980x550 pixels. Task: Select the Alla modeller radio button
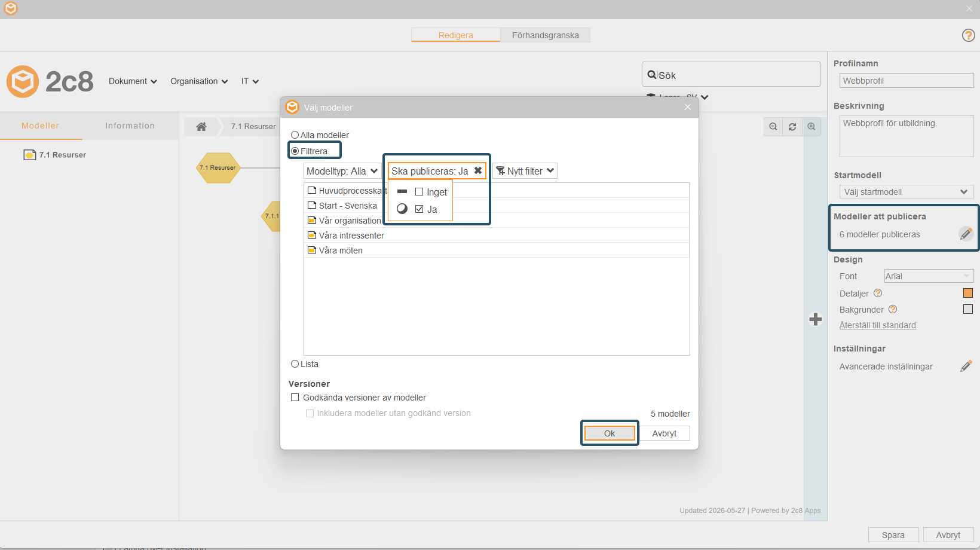coord(295,135)
